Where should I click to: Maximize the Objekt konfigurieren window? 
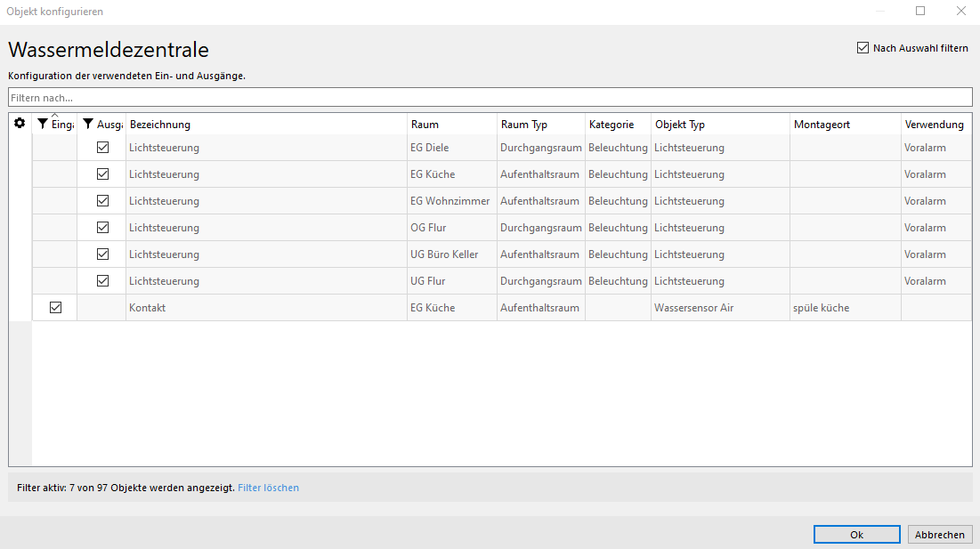tap(920, 12)
